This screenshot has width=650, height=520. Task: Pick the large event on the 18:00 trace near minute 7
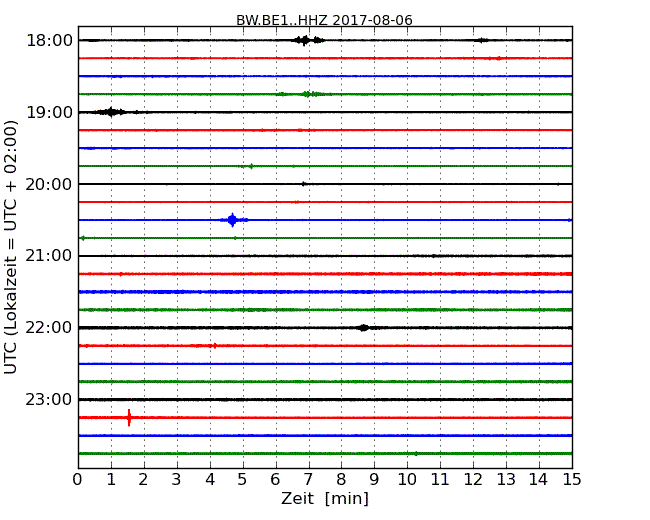[x=307, y=40]
